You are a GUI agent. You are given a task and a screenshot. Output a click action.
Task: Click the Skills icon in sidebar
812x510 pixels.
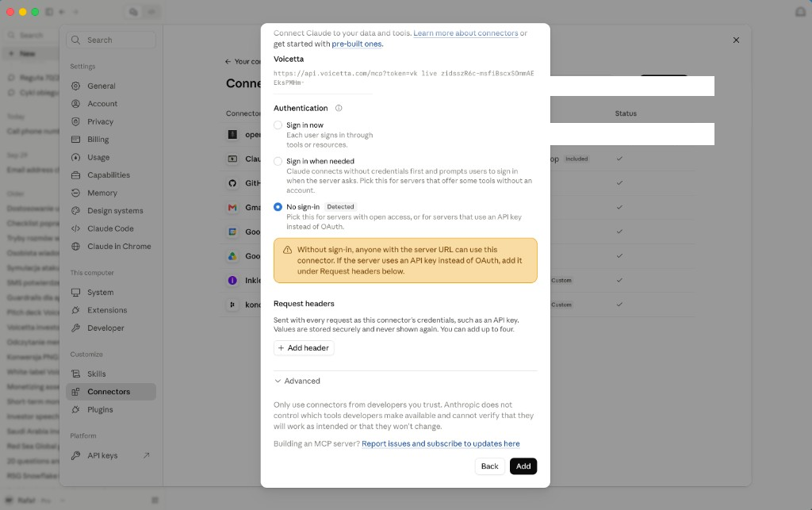coord(75,374)
